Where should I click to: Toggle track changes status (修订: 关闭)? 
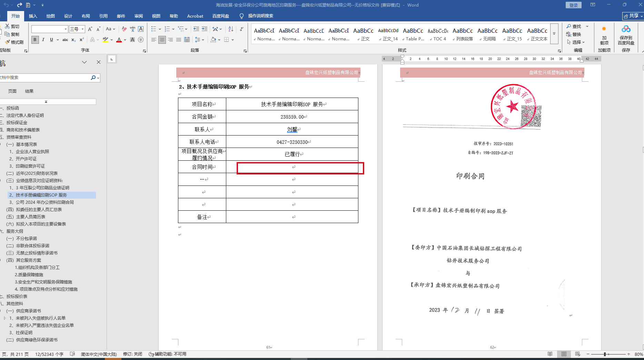pyautogui.click(x=132, y=354)
